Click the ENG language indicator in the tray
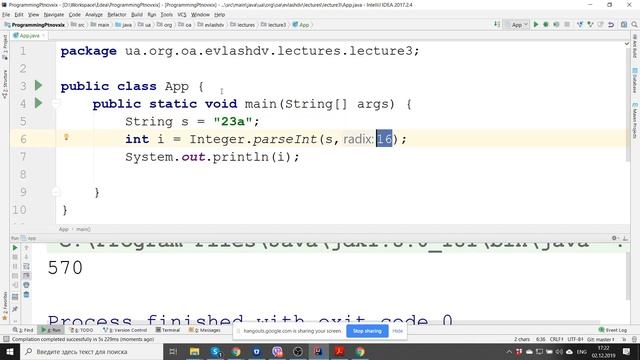 [x=582, y=352]
